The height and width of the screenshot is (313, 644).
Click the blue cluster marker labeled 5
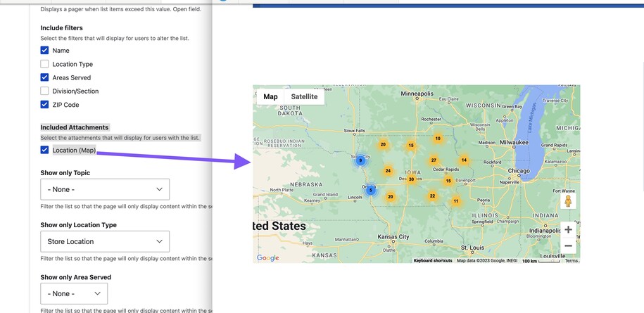[x=370, y=190]
